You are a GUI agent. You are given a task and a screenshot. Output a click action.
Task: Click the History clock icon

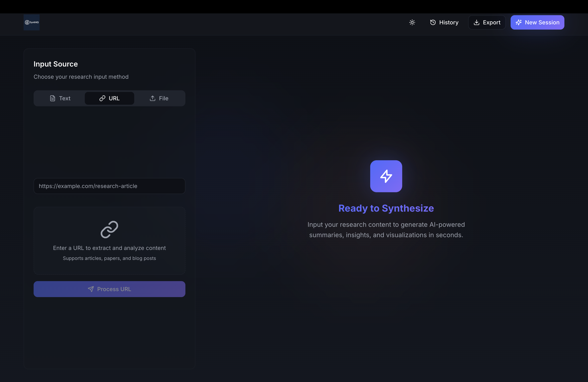coord(433,22)
